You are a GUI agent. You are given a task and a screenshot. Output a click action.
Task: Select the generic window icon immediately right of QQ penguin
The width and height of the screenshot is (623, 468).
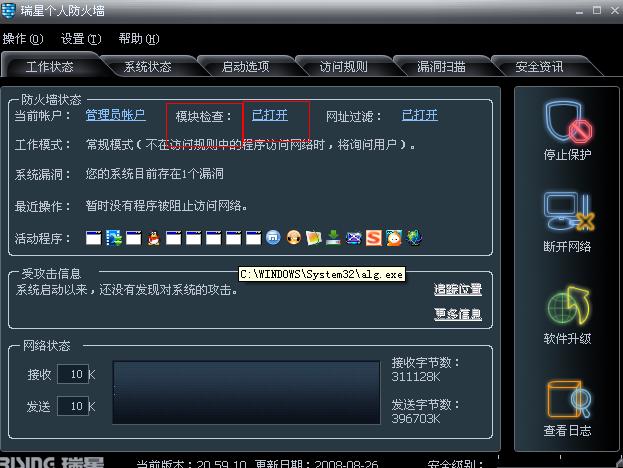pyautogui.click(x=174, y=238)
